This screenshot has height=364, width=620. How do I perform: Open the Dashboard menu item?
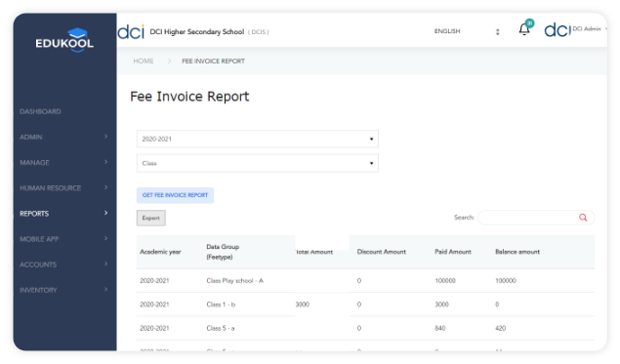[40, 111]
